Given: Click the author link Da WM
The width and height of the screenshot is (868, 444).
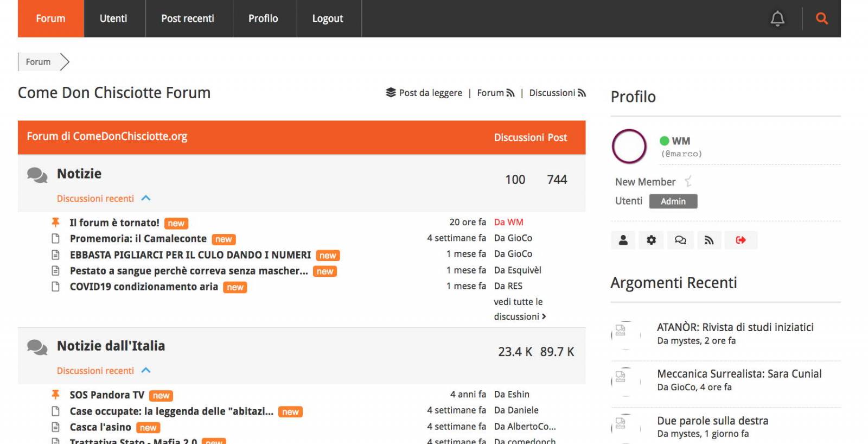Looking at the screenshot, I should 509,222.
